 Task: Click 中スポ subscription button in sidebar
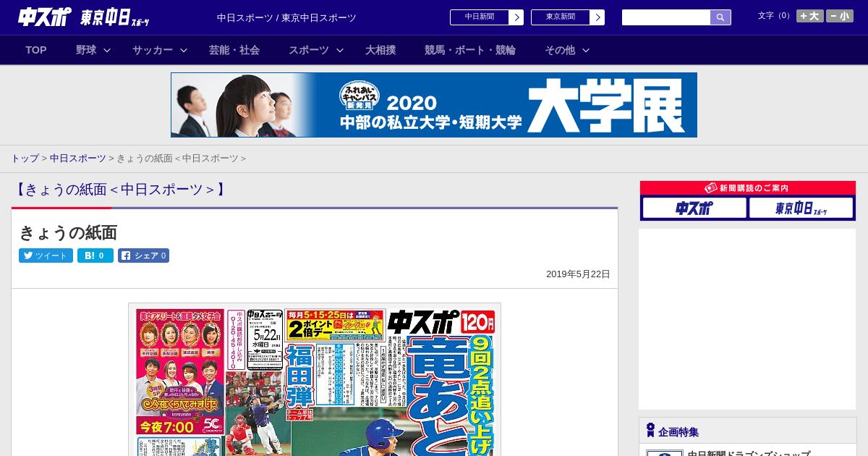694,208
